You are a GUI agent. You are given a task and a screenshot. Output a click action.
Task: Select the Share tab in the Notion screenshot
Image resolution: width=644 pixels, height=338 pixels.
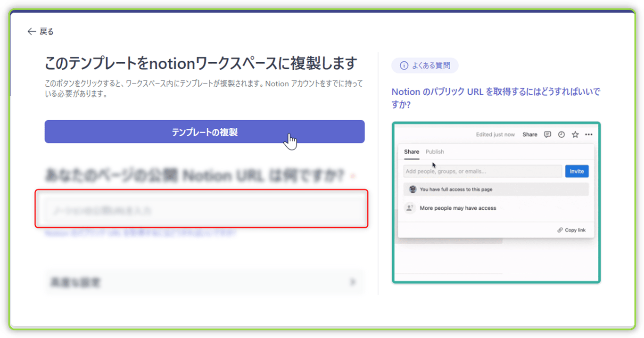tap(412, 152)
